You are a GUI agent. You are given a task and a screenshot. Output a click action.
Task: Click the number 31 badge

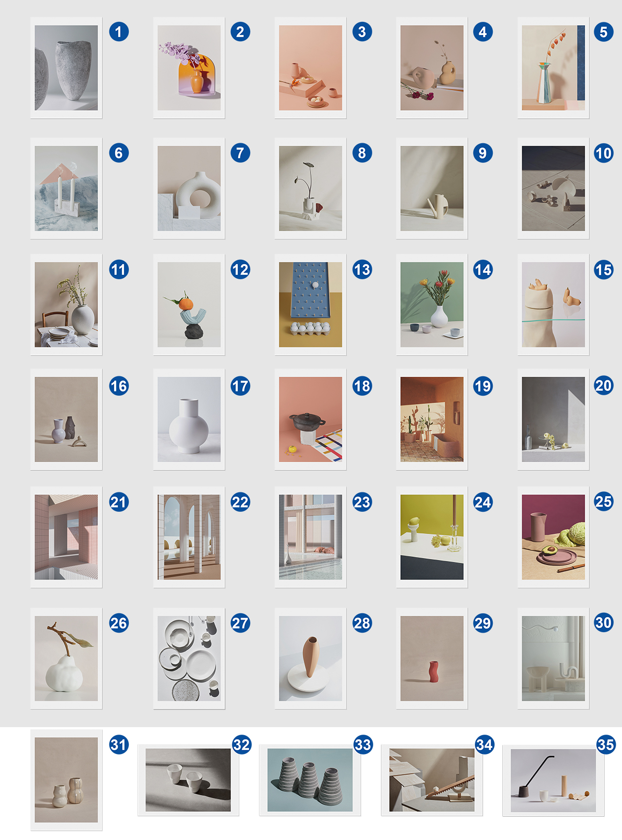click(119, 744)
